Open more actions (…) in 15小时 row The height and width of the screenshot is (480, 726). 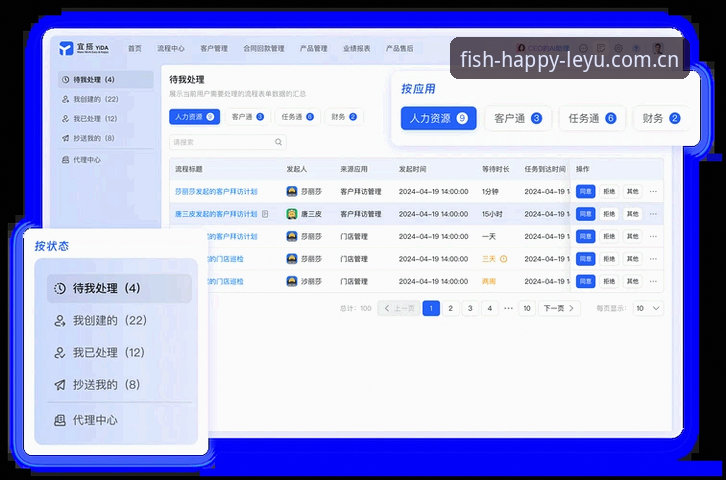click(x=653, y=214)
